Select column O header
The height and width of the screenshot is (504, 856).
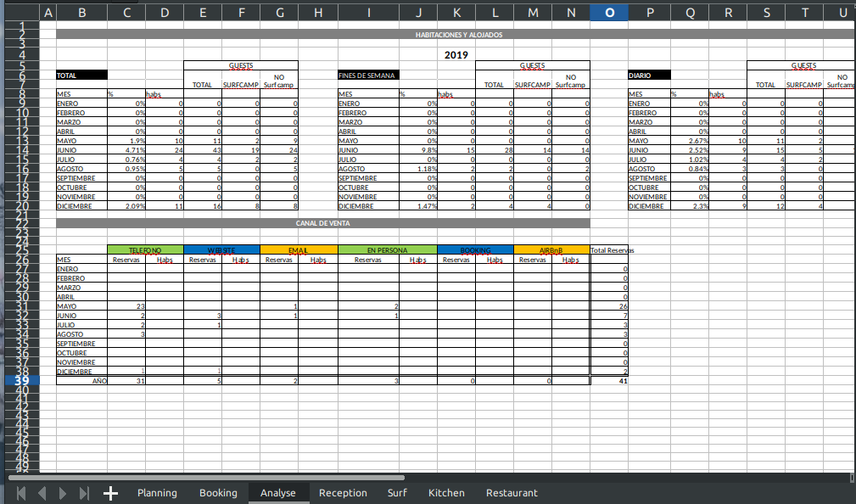pos(610,12)
